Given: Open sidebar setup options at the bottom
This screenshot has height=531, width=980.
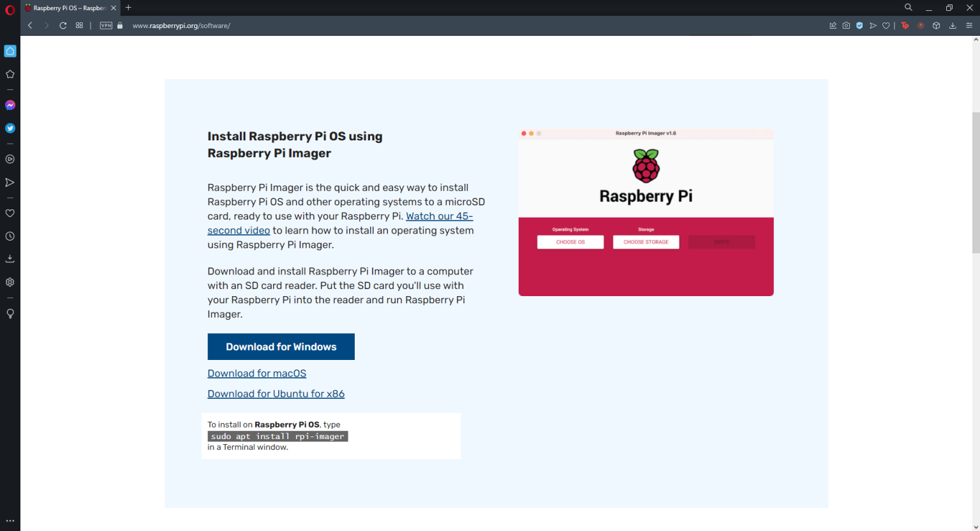Looking at the screenshot, I should point(10,521).
